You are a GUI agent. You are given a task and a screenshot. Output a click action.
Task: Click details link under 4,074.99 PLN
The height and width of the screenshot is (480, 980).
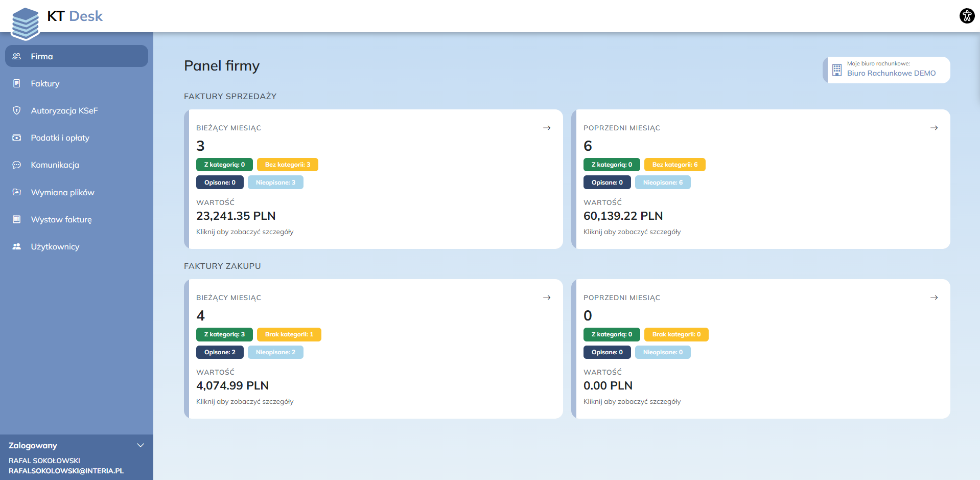pos(245,401)
